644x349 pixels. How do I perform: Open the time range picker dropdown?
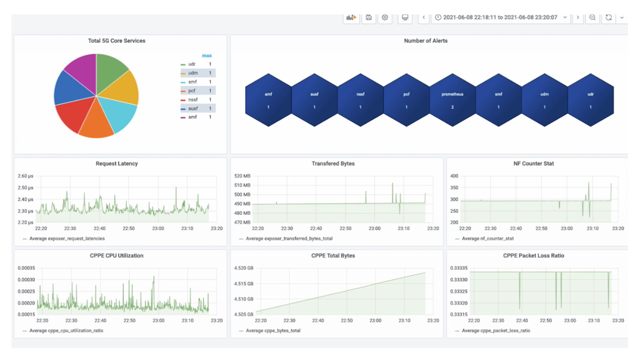[500, 18]
